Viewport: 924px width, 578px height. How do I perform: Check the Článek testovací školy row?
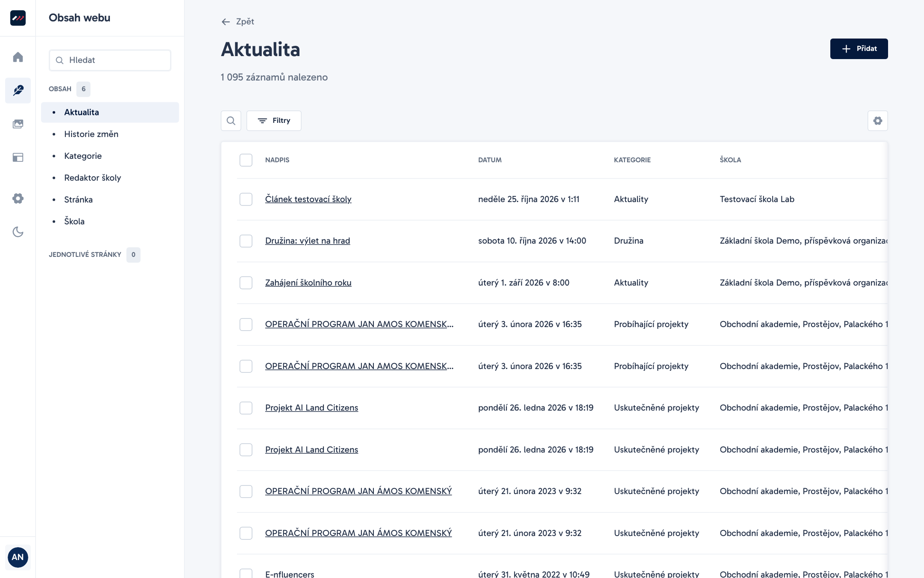pos(246,199)
